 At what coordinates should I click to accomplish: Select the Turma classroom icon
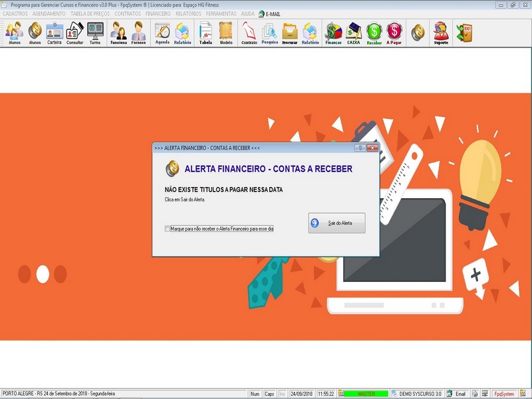(x=95, y=33)
